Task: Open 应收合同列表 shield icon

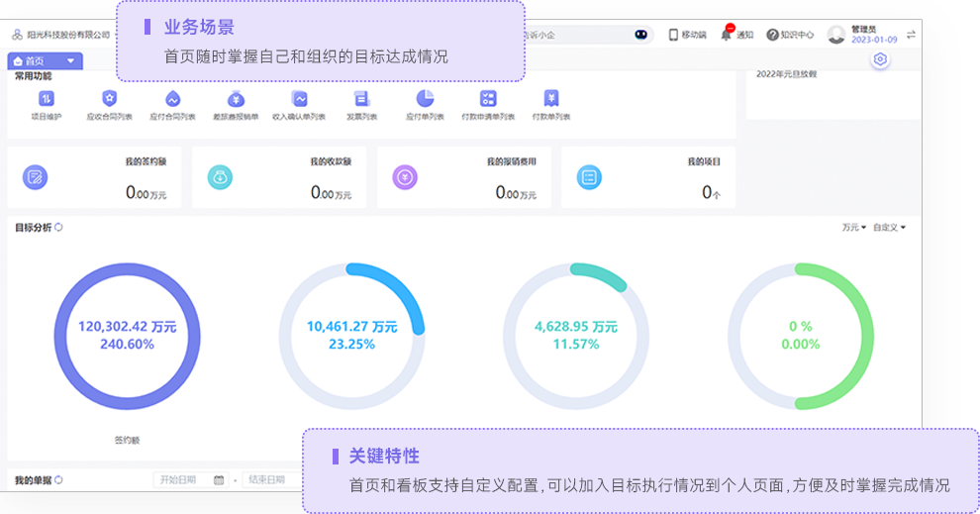Action: click(109, 99)
